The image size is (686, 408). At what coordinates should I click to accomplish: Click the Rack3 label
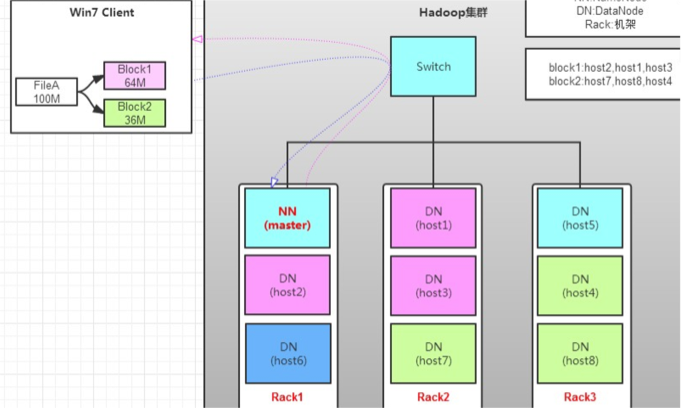coord(580,397)
